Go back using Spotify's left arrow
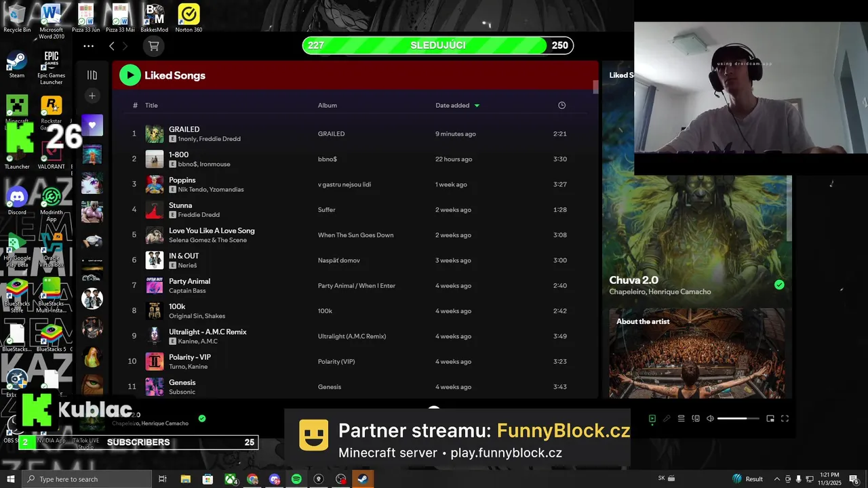The width and height of the screenshot is (868, 488). pyautogui.click(x=112, y=46)
